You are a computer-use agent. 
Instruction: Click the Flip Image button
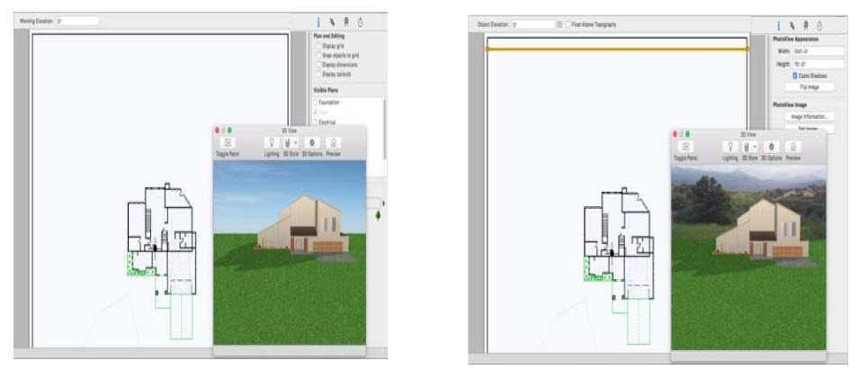click(x=809, y=87)
